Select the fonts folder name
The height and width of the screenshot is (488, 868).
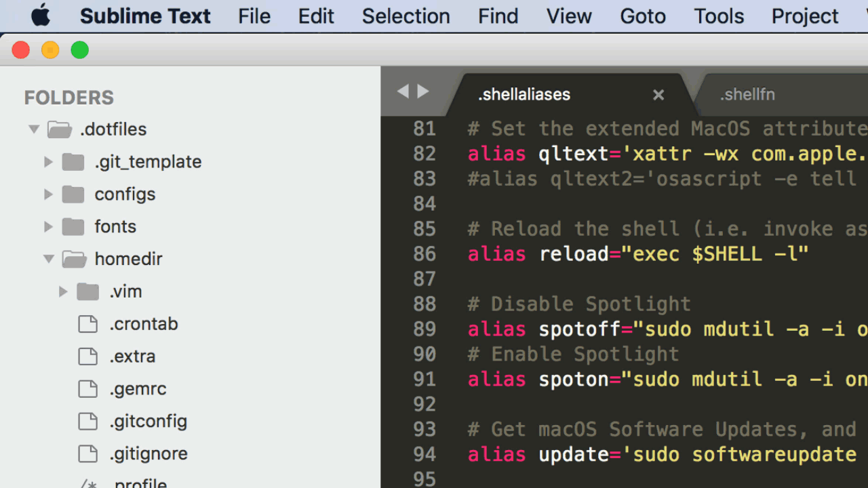click(x=115, y=226)
